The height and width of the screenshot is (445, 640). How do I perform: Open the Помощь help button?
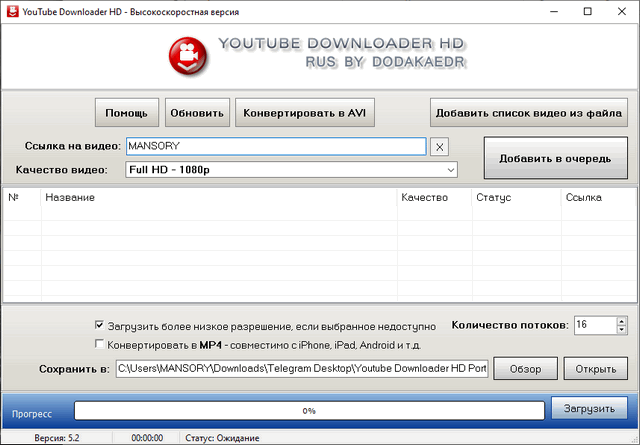(127, 113)
